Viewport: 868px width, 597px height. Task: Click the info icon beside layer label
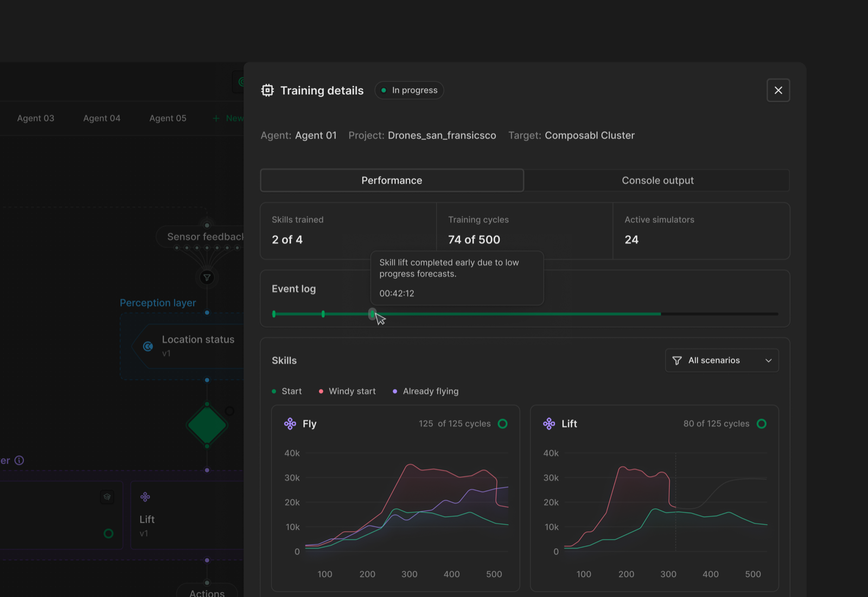tap(19, 460)
